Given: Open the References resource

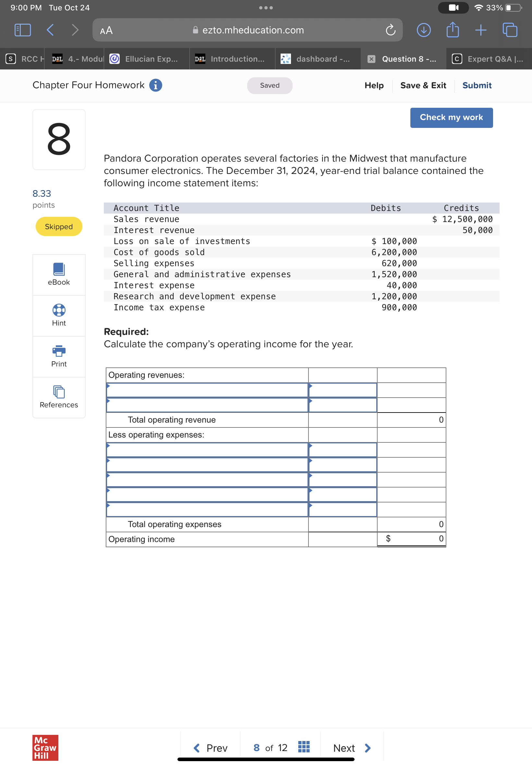Looking at the screenshot, I should pyautogui.click(x=59, y=397).
